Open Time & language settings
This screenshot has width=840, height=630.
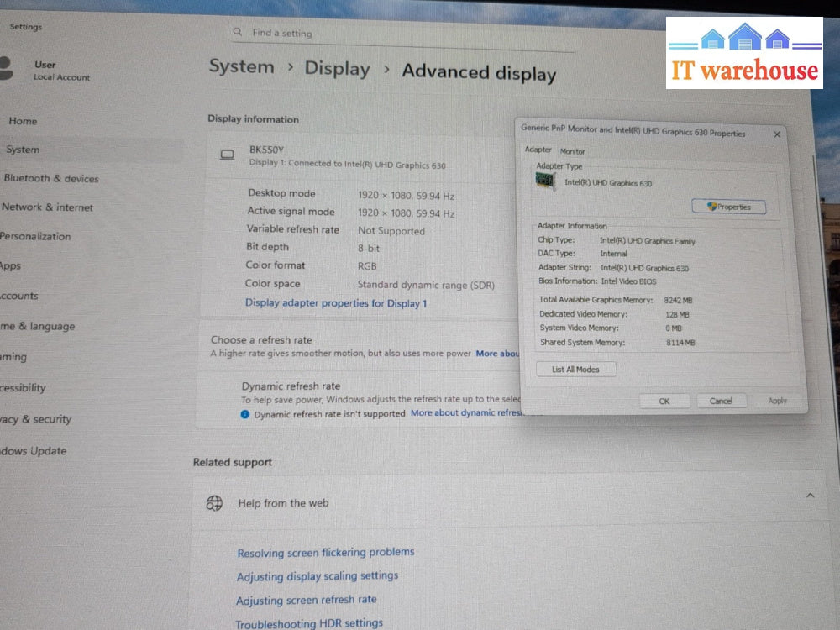point(38,326)
